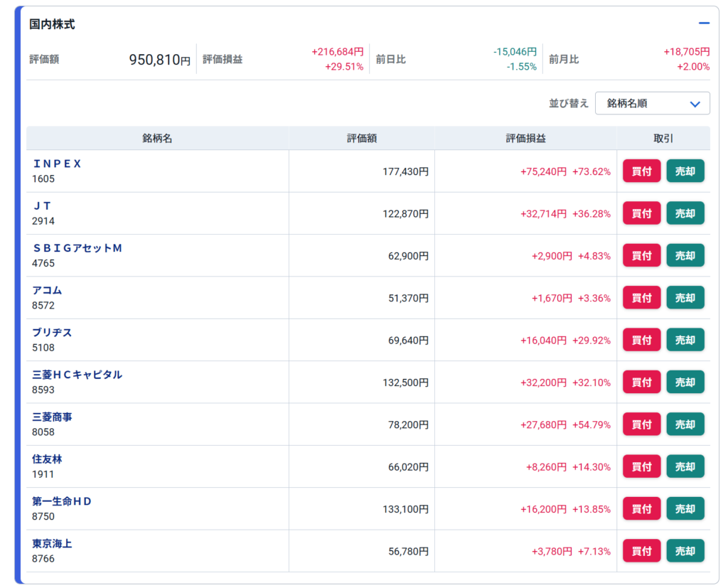Open the SBIGアセットM stock link

tap(77, 248)
